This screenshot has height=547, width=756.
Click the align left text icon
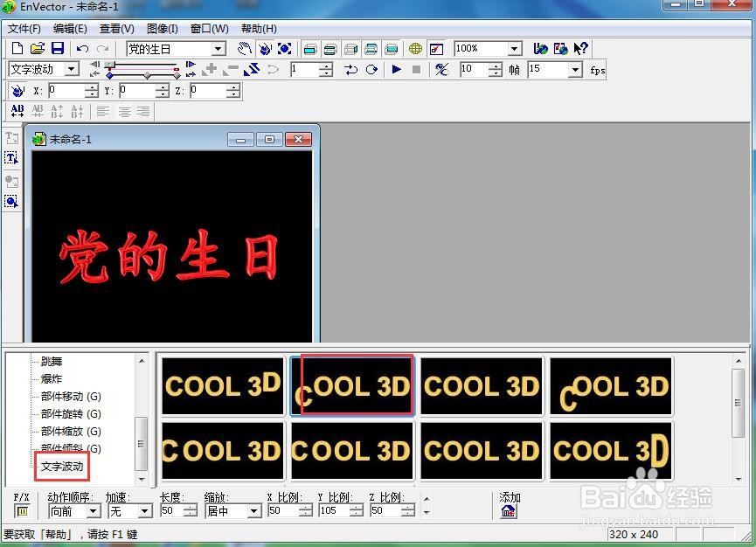pos(103,112)
